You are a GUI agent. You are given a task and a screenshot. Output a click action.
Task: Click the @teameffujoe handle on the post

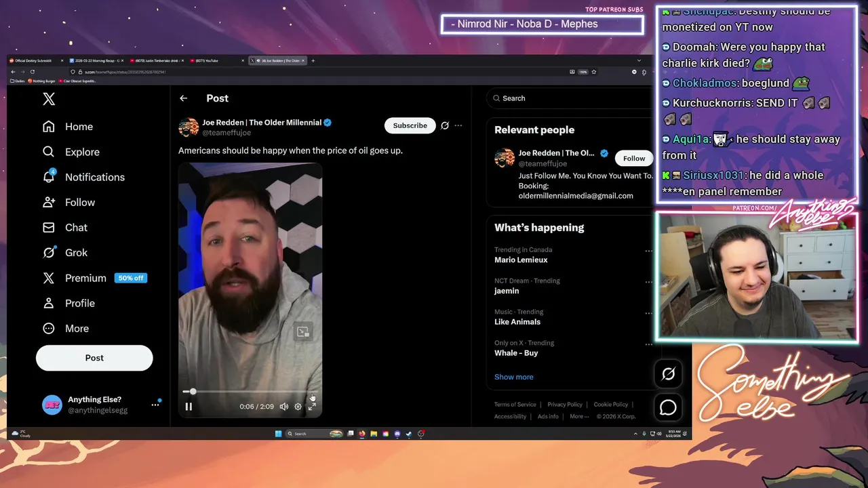[226, 133]
